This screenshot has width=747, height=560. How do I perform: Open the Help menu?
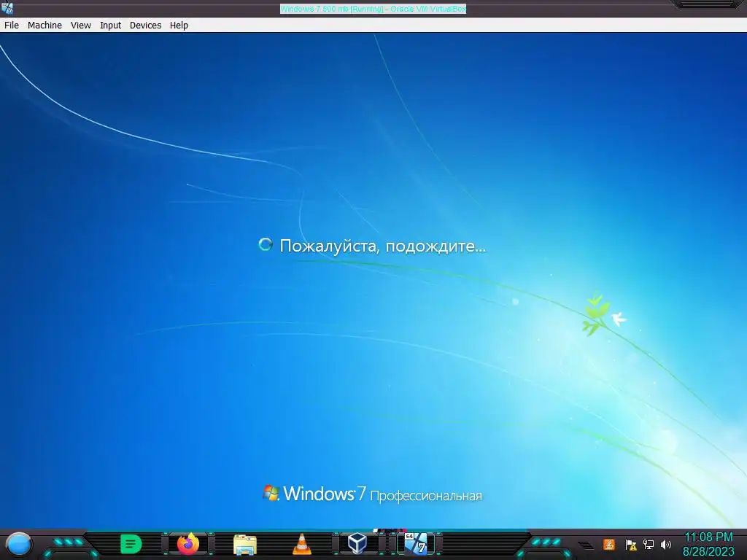179,26
